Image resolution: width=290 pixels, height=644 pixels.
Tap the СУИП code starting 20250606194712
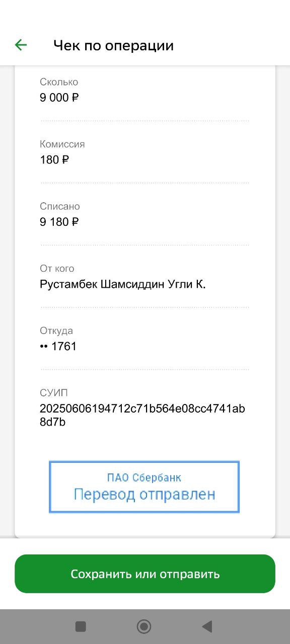[x=142, y=415]
